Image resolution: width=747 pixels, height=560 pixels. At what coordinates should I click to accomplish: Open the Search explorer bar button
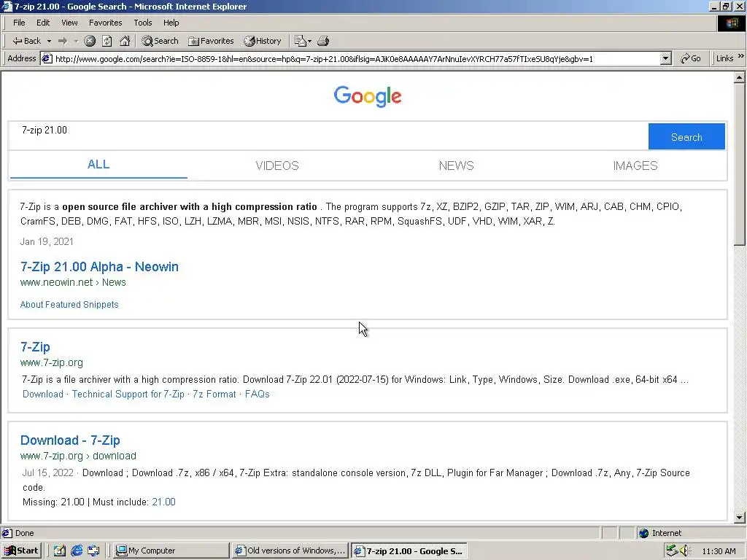pyautogui.click(x=160, y=41)
